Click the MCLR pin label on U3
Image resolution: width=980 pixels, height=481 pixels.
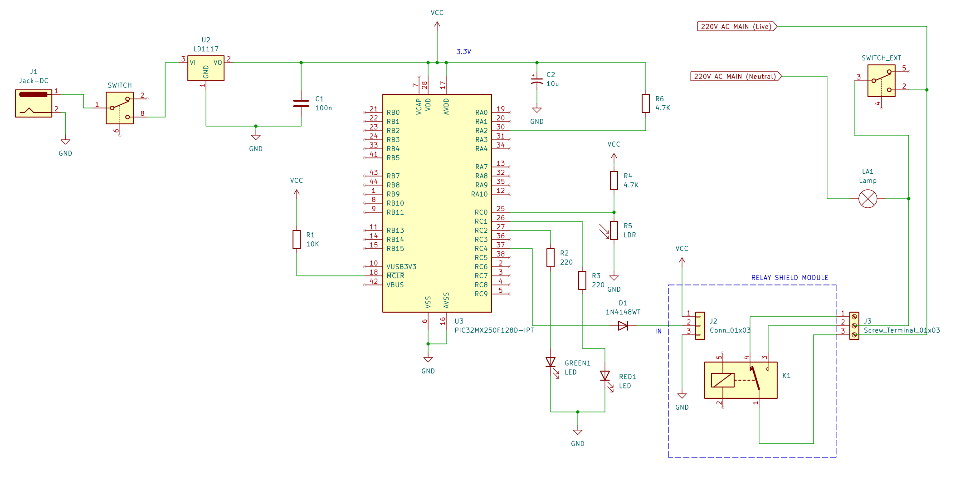tap(395, 276)
